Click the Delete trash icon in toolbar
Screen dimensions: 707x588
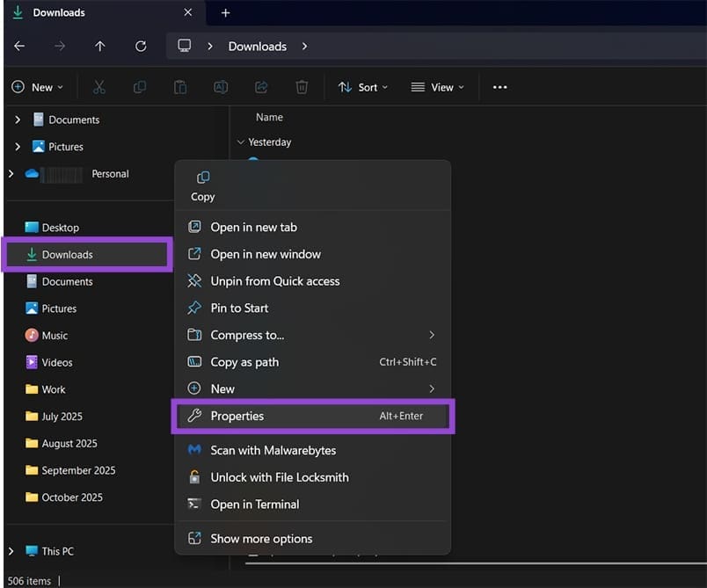click(x=302, y=87)
